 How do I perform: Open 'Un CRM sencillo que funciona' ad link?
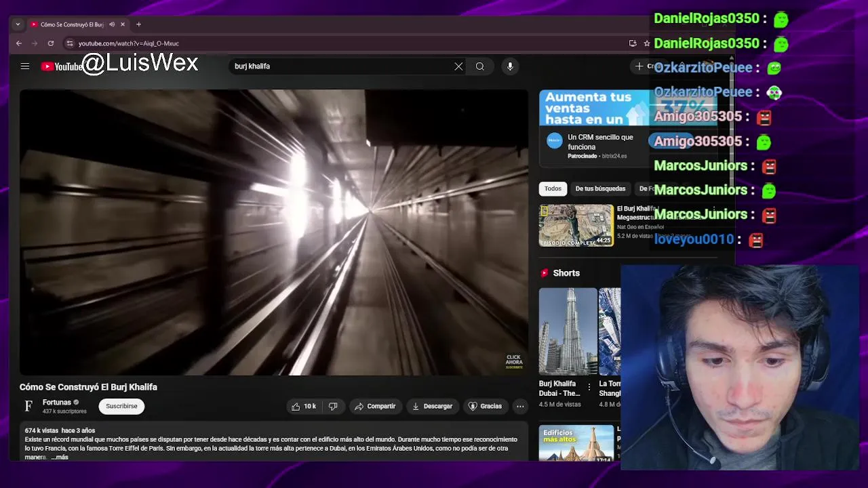[x=600, y=142]
